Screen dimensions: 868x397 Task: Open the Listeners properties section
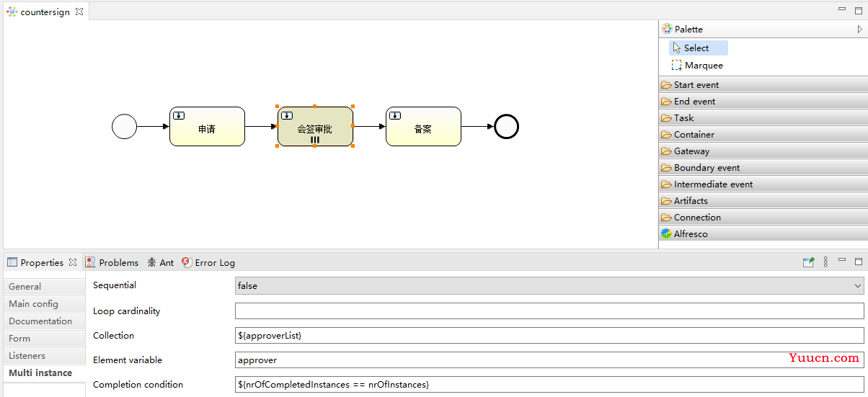coord(44,355)
